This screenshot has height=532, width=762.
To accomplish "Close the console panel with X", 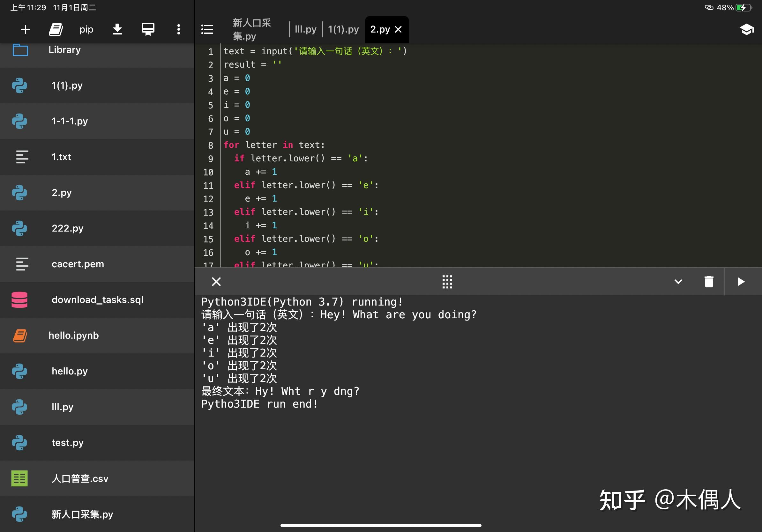I will 216,282.
